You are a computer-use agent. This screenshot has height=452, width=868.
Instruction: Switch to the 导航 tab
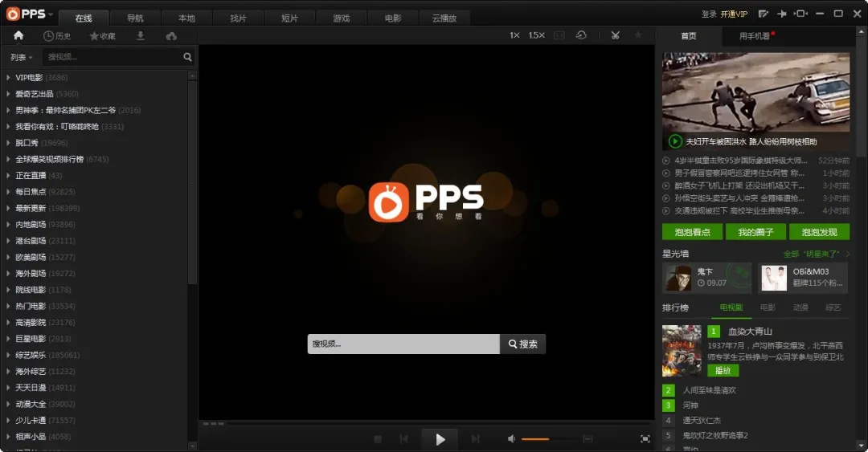[135, 18]
